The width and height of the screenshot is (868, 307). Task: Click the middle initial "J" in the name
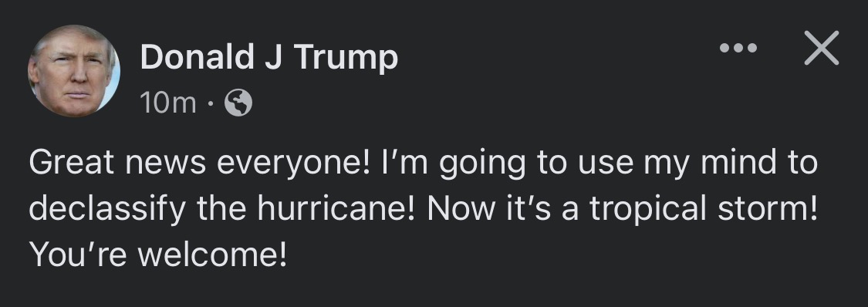(x=273, y=56)
